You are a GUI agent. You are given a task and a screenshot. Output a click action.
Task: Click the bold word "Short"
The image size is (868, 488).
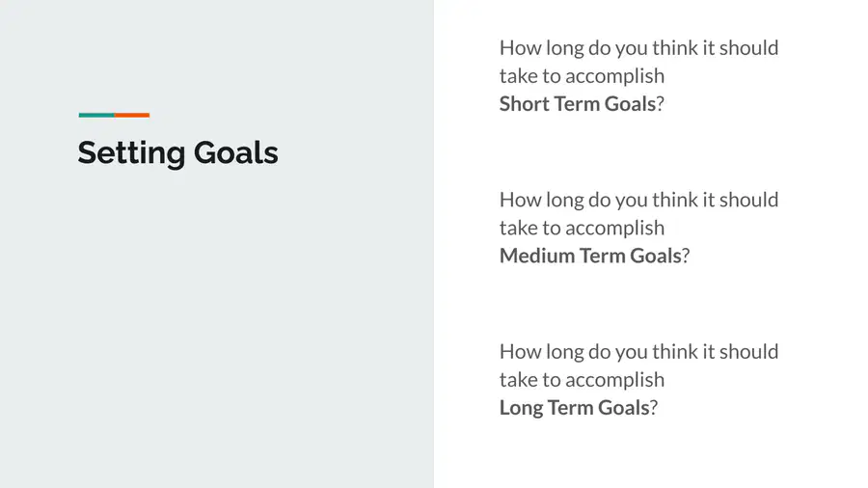click(x=524, y=103)
